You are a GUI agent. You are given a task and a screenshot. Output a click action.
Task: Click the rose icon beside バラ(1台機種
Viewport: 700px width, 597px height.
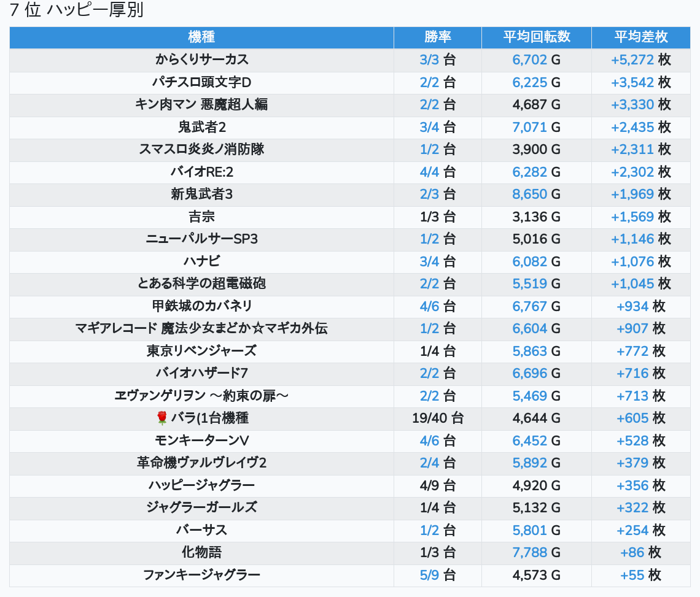162,418
